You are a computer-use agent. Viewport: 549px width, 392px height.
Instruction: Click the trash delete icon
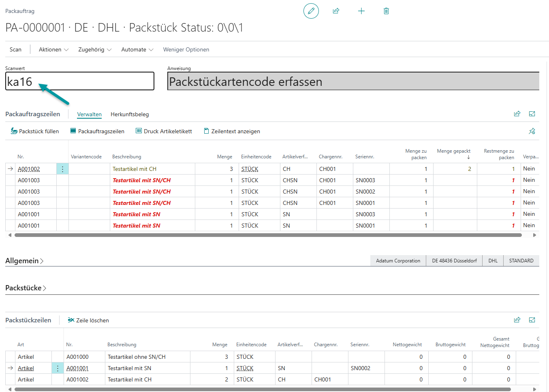tap(386, 11)
